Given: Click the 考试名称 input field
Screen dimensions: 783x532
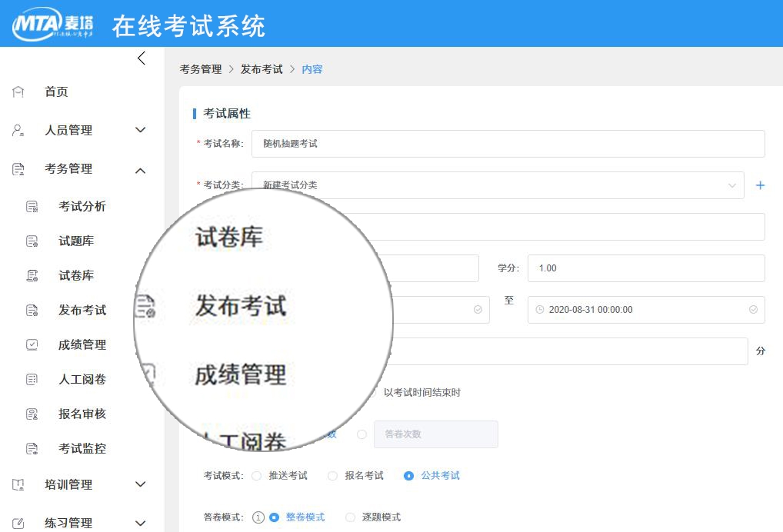Looking at the screenshot, I should click(508, 143).
